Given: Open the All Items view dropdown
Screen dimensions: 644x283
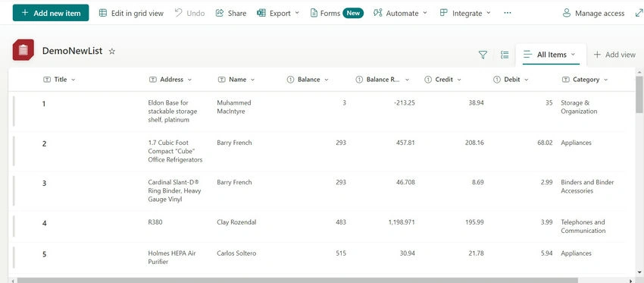Looking at the screenshot, I should coord(551,55).
